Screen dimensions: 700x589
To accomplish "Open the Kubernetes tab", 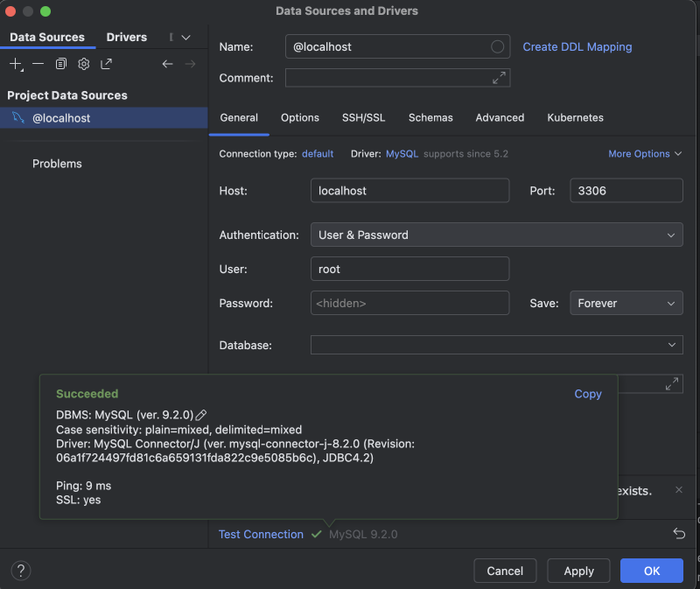I will (x=575, y=117).
